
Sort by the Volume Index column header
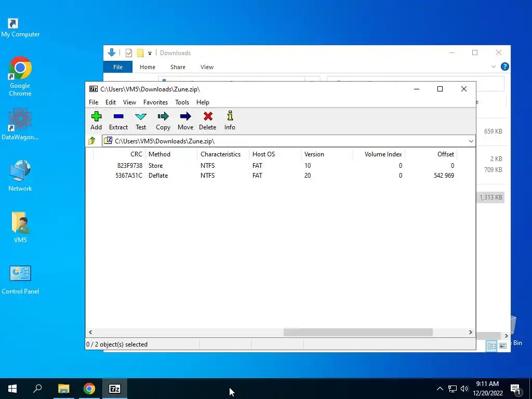point(379,154)
